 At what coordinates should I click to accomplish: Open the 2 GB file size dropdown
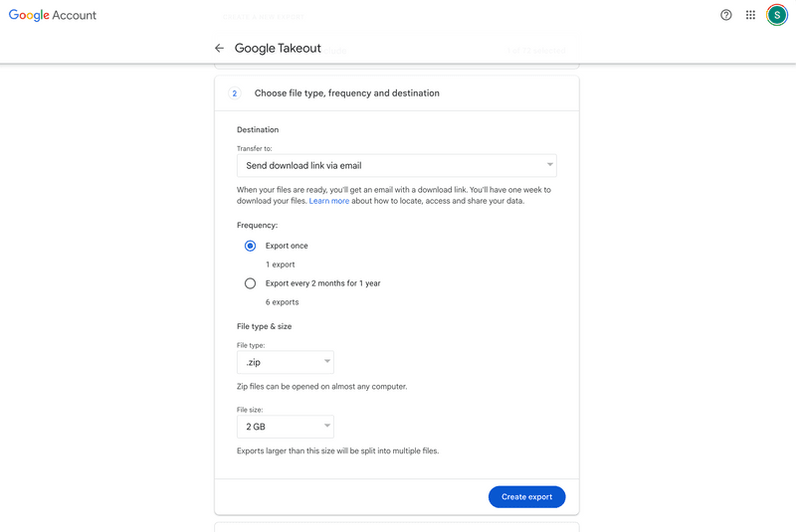coord(286,427)
